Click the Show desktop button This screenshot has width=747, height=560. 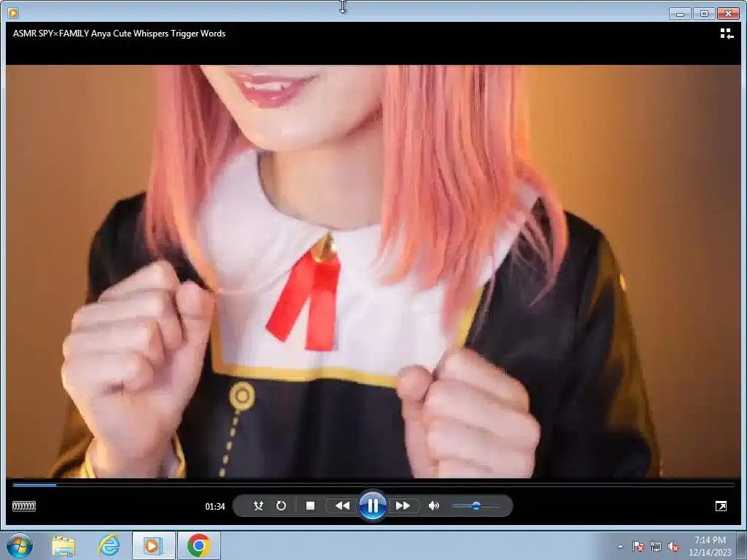[742, 545]
